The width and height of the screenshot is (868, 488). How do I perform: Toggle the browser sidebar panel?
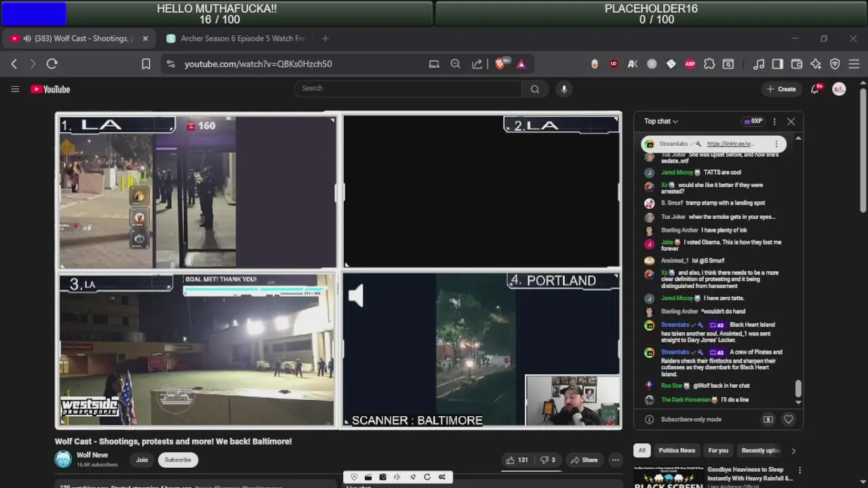[778, 64]
